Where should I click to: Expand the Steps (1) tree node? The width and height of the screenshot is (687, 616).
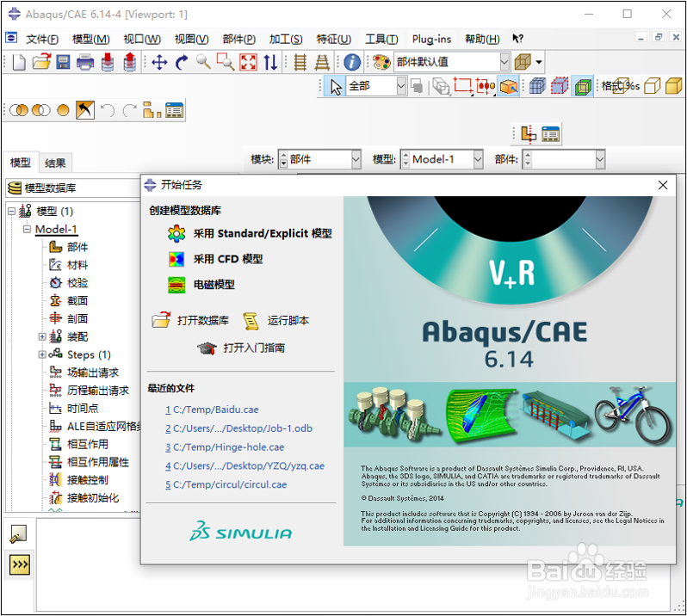pos(42,354)
